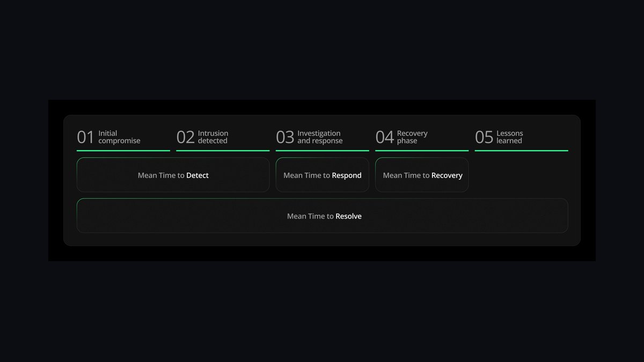This screenshot has width=644, height=362.
Task: Click the large number 01
Action: [x=85, y=138]
